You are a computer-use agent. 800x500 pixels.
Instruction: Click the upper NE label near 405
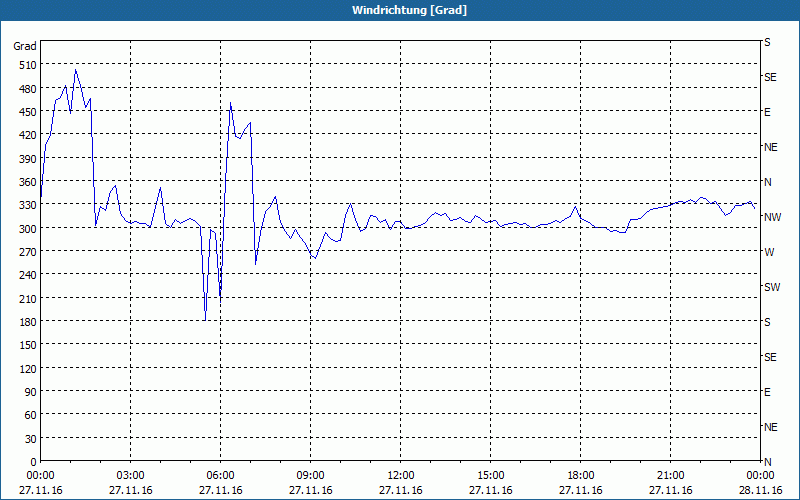pyautogui.click(x=770, y=147)
